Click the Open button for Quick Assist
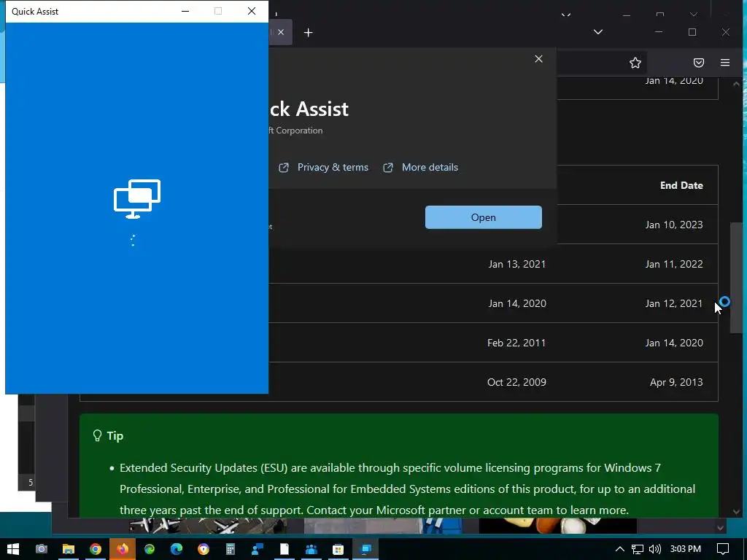Image resolution: width=747 pixels, height=560 pixels. 484,217
